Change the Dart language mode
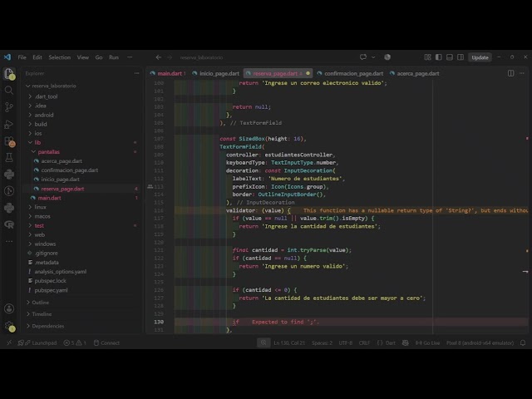The width and height of the screenshot is (532, 399). [x=390, y=342]
